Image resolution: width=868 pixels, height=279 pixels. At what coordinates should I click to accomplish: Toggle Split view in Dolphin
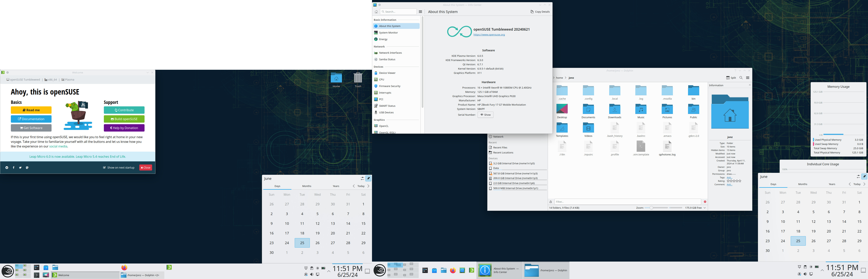[731, 78]
